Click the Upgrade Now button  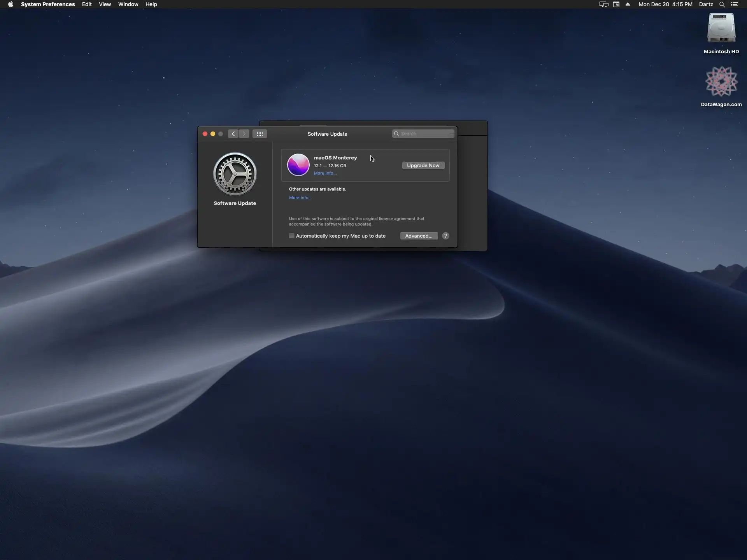coord(423,166)
